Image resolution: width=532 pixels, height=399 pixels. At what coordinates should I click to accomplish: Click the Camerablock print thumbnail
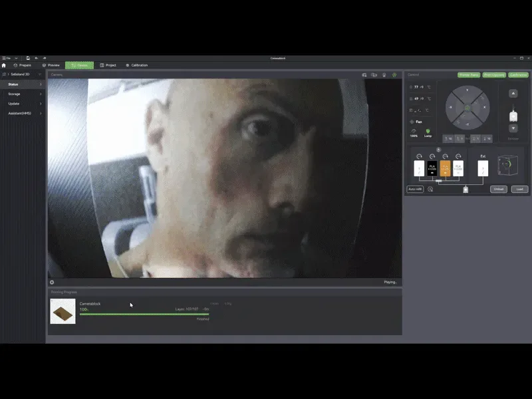63,311
